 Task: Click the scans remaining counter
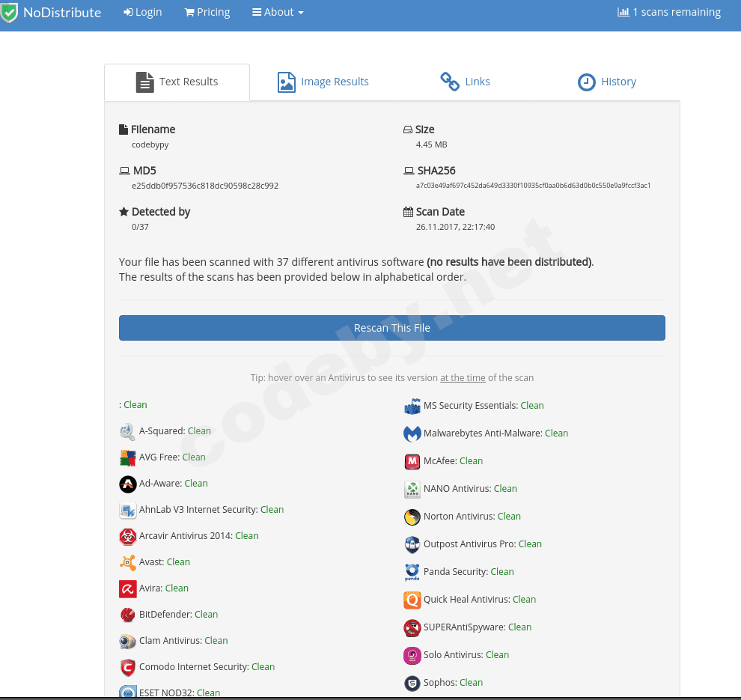pyautogui.click(x=668, y=12)
